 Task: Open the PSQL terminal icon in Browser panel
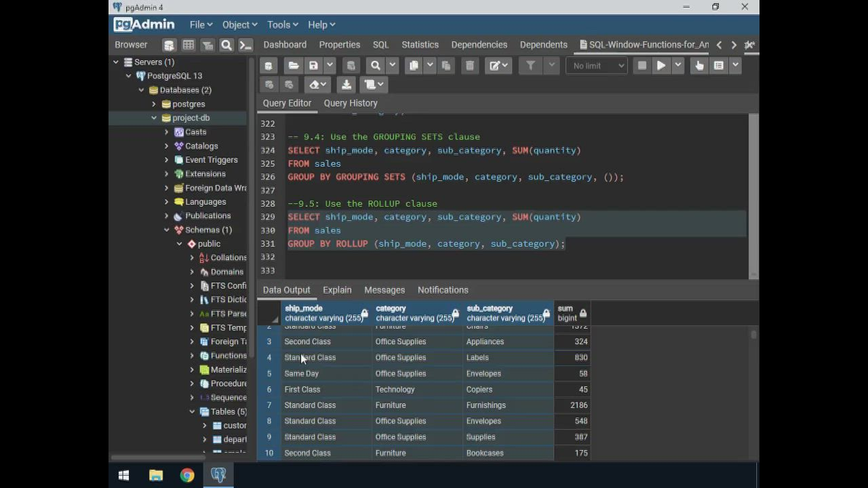245,45
